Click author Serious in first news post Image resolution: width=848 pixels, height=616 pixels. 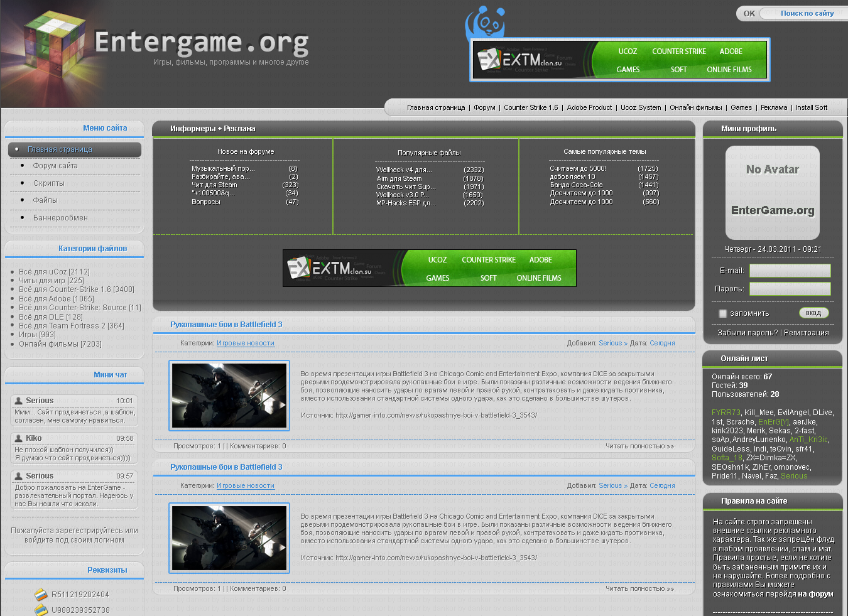click(x=610, y=343)
